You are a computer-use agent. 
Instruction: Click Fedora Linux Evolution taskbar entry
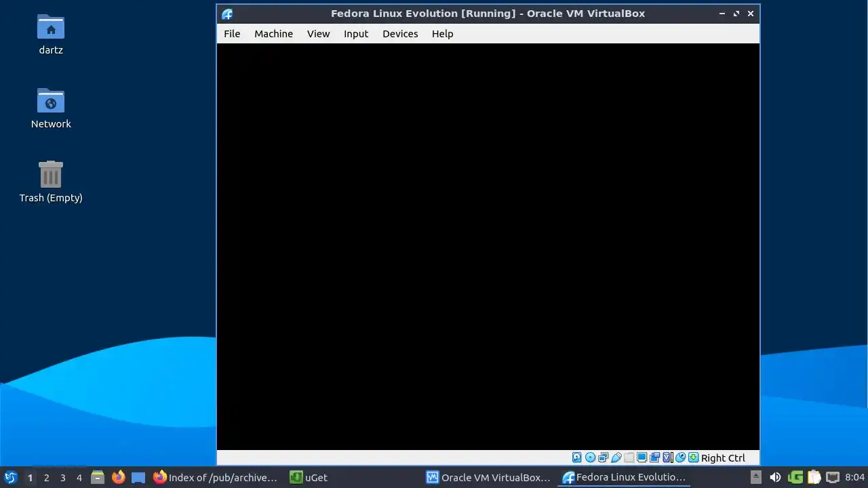(x=625, y=477)
